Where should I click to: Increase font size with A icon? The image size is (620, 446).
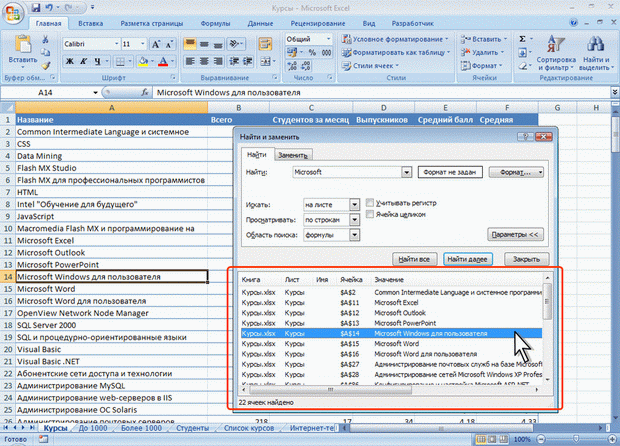(156, 44)
